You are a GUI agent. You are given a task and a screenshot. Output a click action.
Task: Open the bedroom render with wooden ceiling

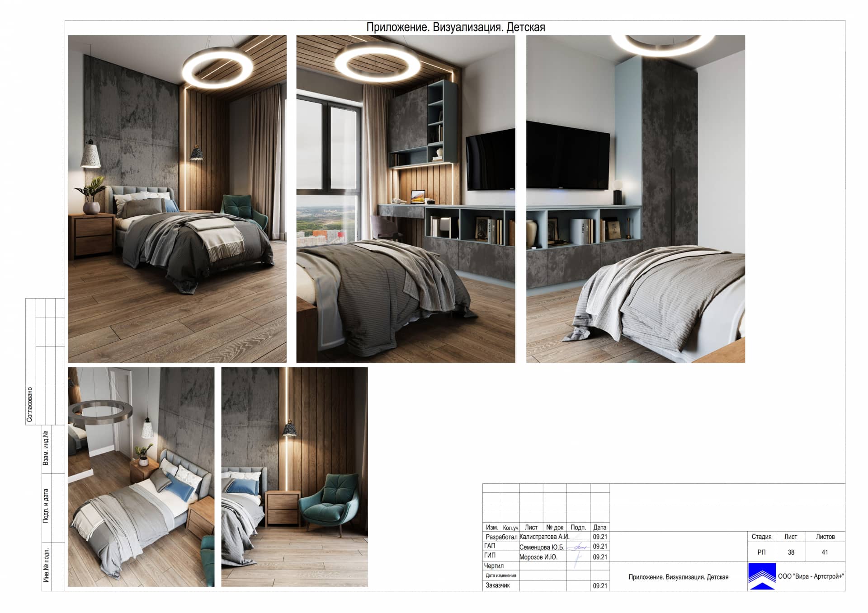(177, 199)
